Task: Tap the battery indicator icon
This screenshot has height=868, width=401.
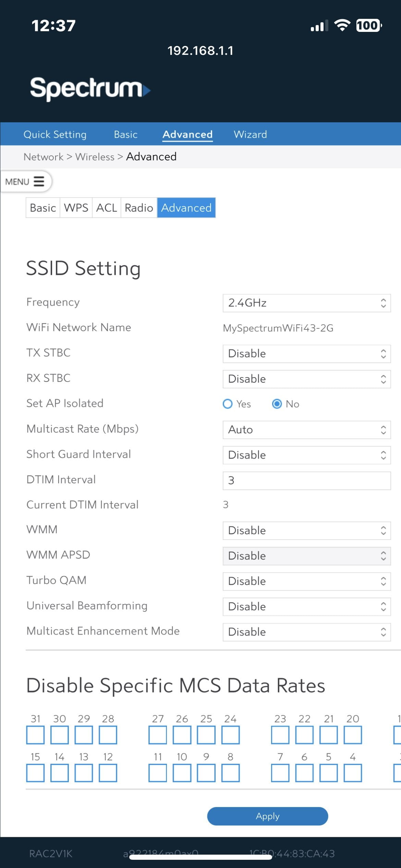Action: click(368, 25)
